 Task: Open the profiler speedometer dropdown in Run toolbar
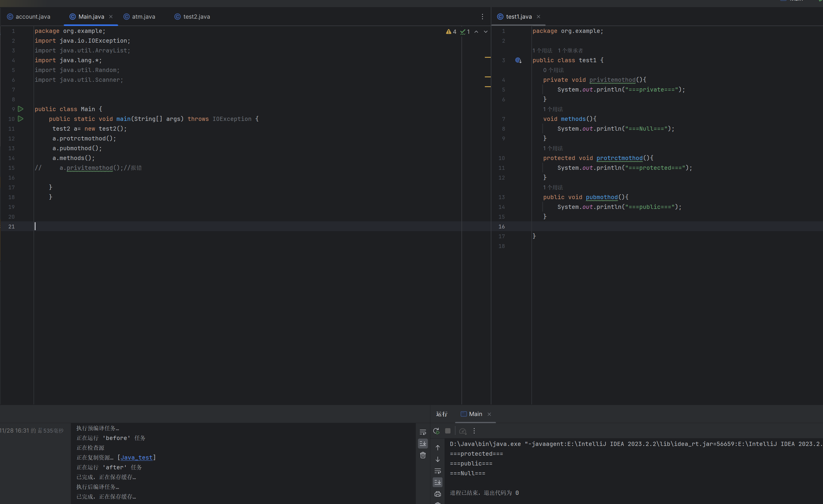[x=463, y=431]
